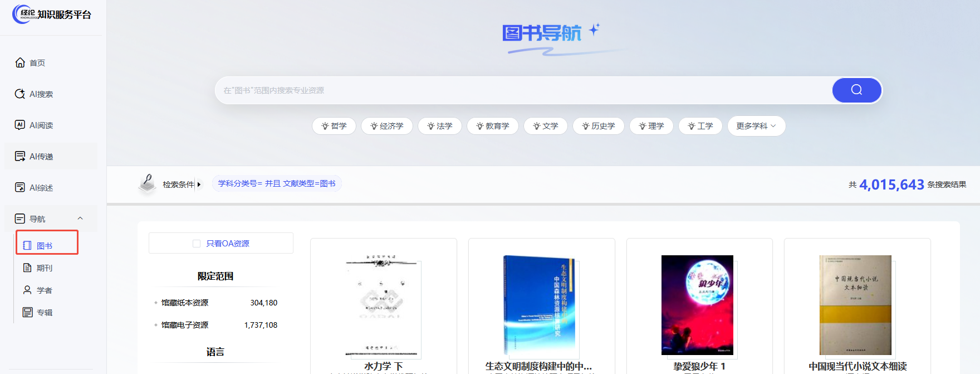
Task: Open the 挚爱狼少年 book cover
Action: tap(697, 305)
